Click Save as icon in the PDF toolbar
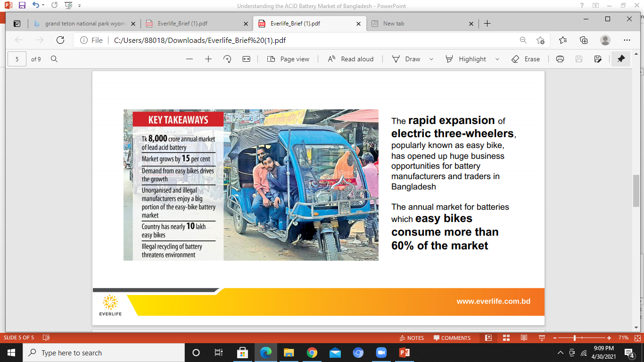 click(x=598, y=59)
